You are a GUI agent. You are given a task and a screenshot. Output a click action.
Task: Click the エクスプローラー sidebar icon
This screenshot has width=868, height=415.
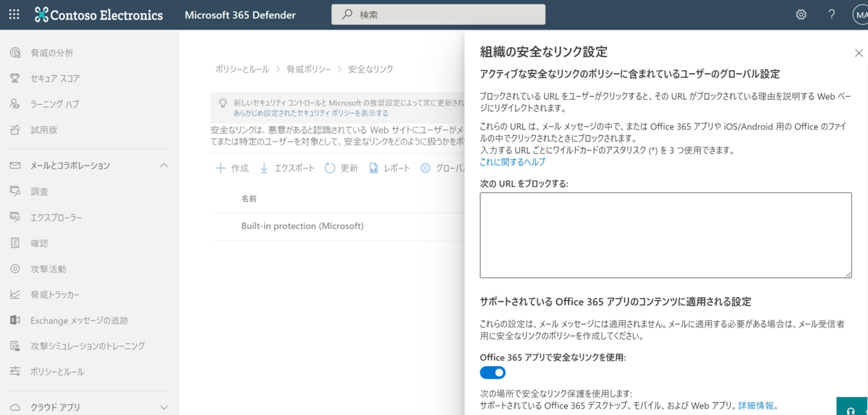pos(15,217)
